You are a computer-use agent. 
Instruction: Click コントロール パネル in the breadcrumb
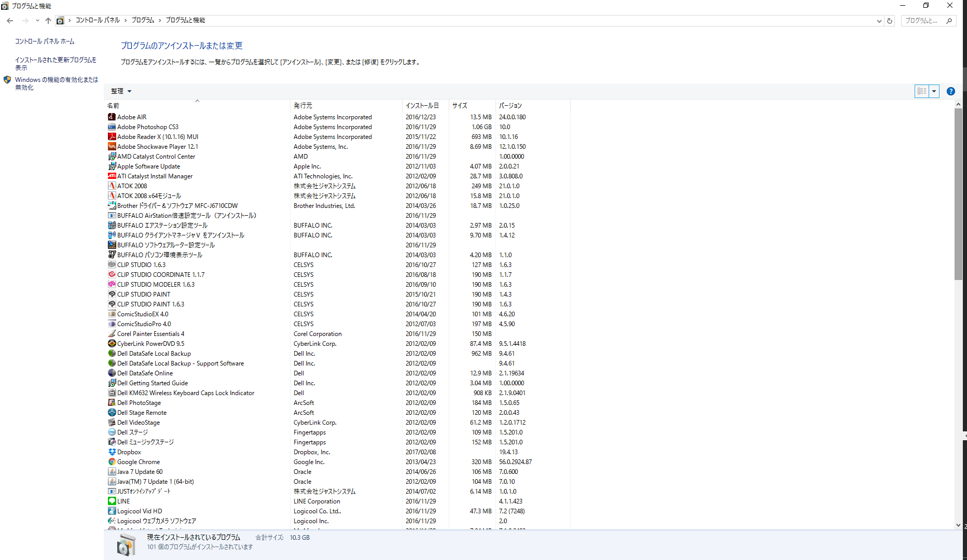tap(98, 20)
